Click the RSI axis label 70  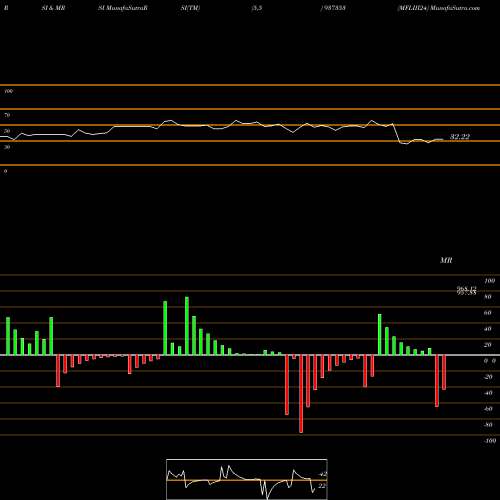(7, 115)
